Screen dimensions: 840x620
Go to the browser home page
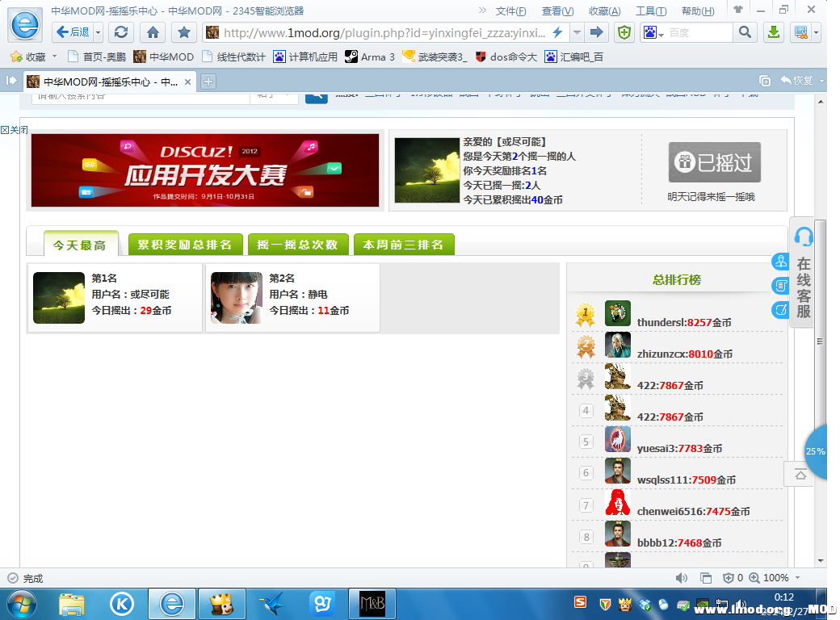(153, 32)
